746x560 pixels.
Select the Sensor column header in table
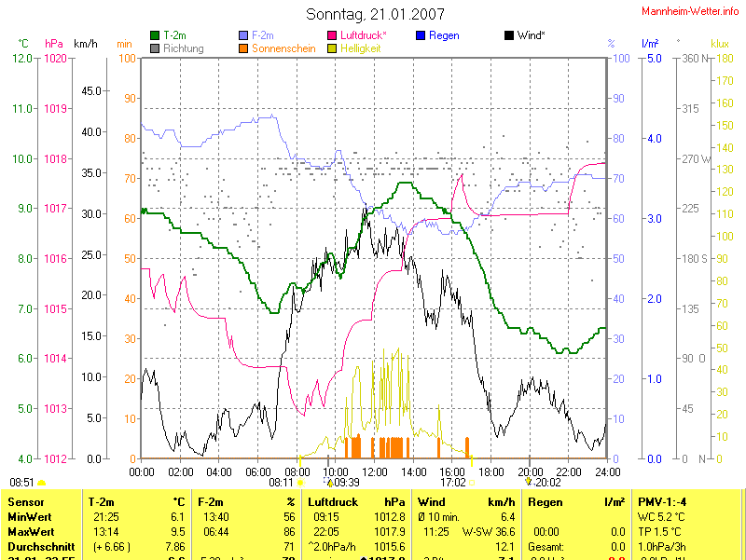pyautogui.click(x=25, y=502)
